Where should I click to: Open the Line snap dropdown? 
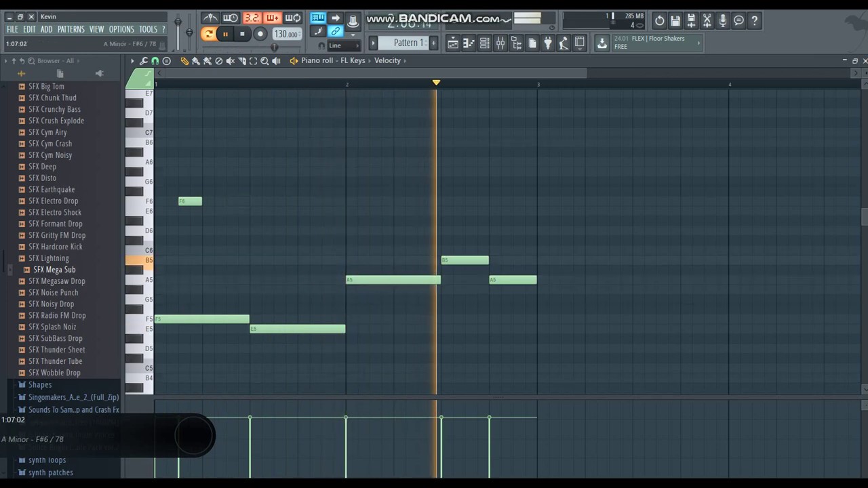tap(344, 45)
